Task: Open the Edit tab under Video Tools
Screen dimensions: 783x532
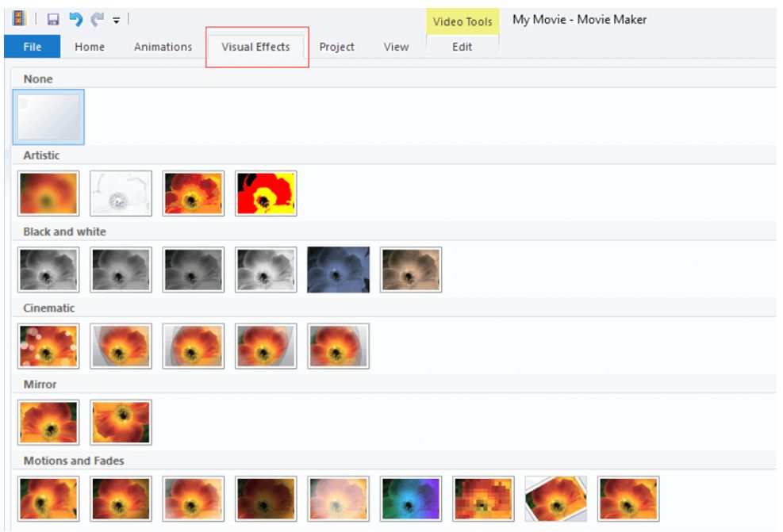Action: pyautogui.click(x=463, y=47)
